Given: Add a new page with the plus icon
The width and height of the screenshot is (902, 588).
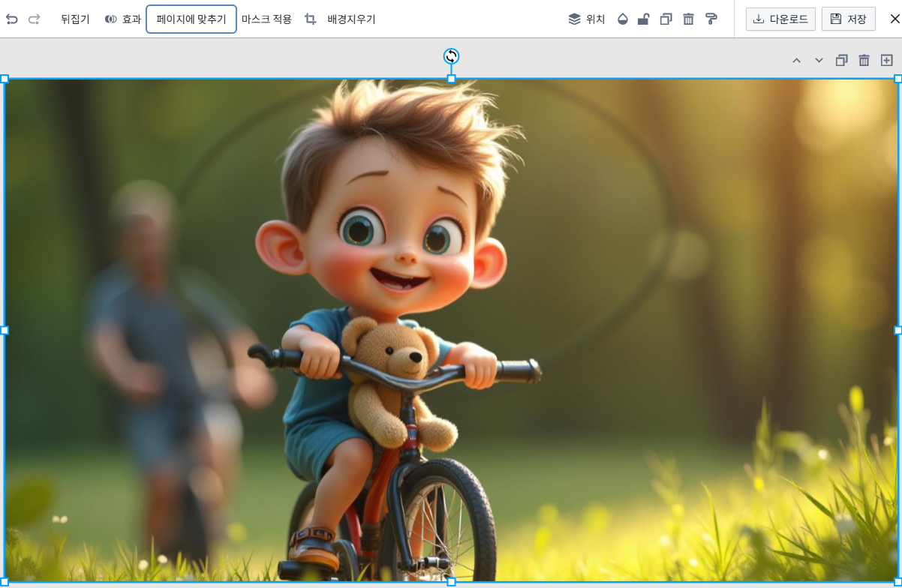Looking at the screenshot, I should click(x=886, y=60).
